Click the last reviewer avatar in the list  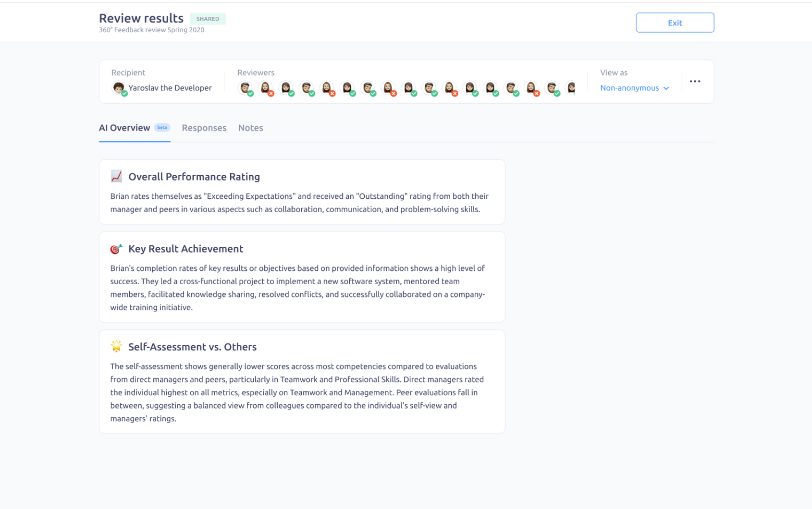(x=571, y=87)
